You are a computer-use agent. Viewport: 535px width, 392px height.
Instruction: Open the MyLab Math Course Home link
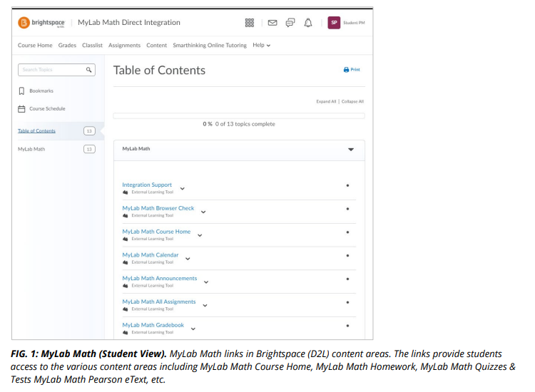(156, 232)
